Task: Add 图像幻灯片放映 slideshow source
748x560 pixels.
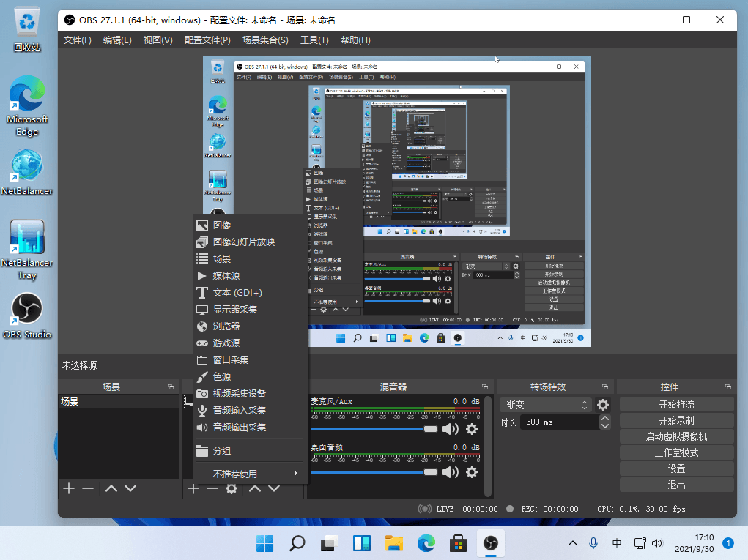Action: click(249, 242)
